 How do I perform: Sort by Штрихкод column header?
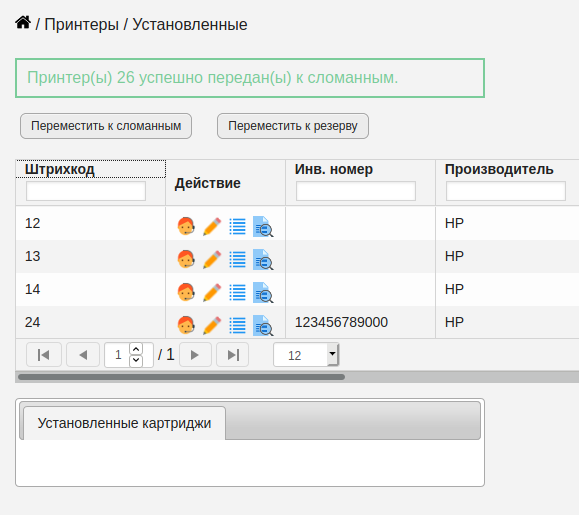coord(60,169)
